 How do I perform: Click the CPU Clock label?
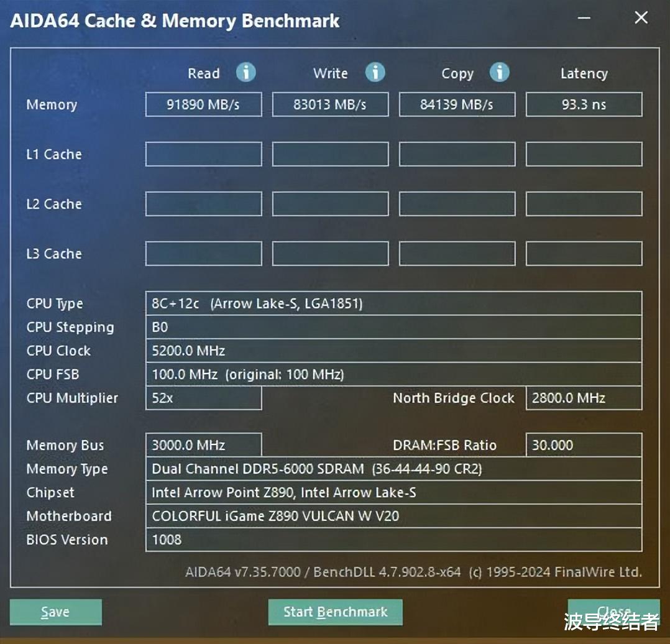58,351
